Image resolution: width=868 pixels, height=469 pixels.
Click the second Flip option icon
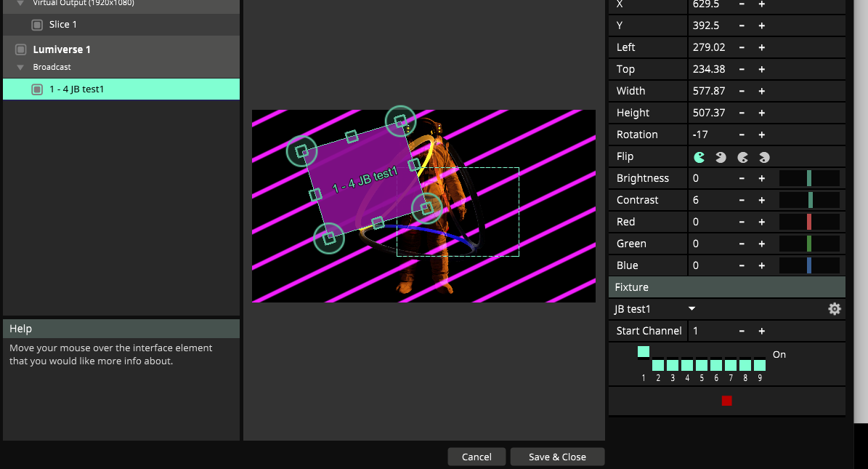(721, 156)
